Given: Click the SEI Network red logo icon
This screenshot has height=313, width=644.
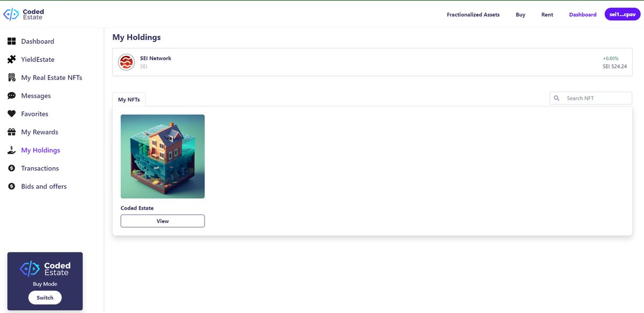Looking at the screenshot, I should [126, 62].
